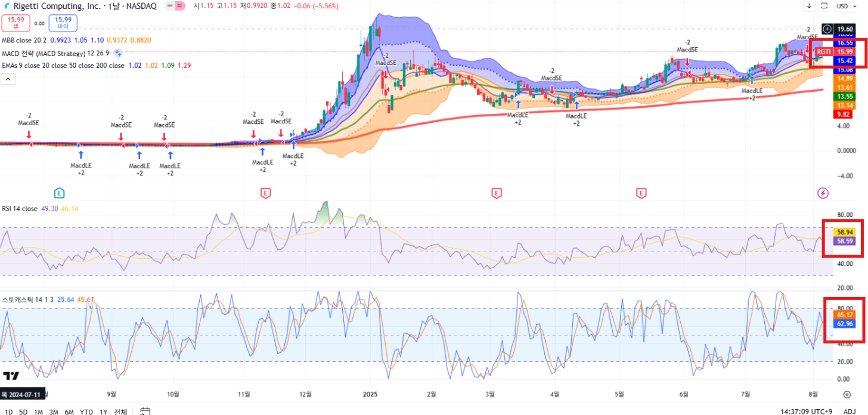Select the 1D time range
The image size is (868, 415).
tap(9, 411)
